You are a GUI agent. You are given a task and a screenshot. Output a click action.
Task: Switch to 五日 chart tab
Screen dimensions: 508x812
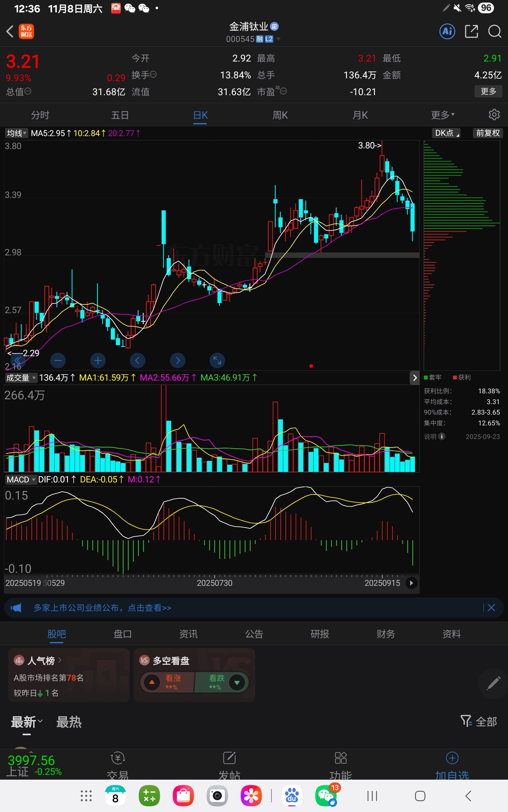(x=120, y=115)
